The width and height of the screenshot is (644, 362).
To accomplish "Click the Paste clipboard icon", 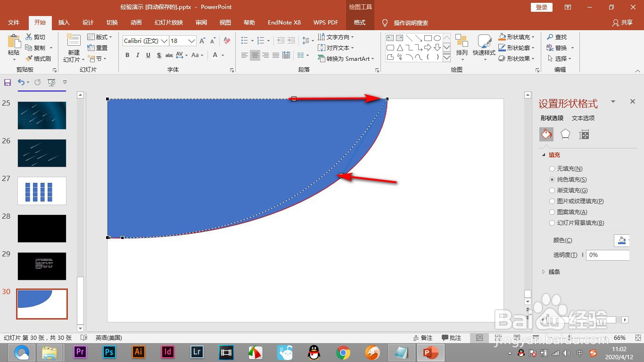I will point(14,41).
